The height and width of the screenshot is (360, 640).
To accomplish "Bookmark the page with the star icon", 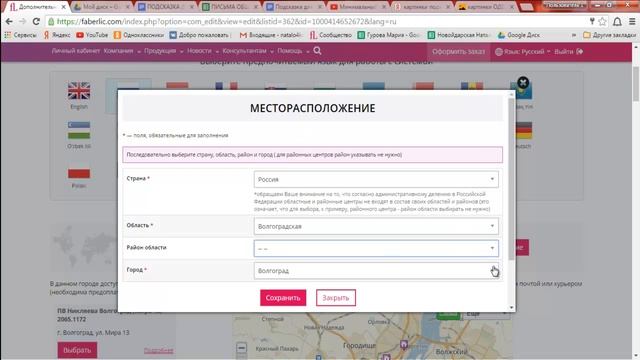I will coord(602,22).
